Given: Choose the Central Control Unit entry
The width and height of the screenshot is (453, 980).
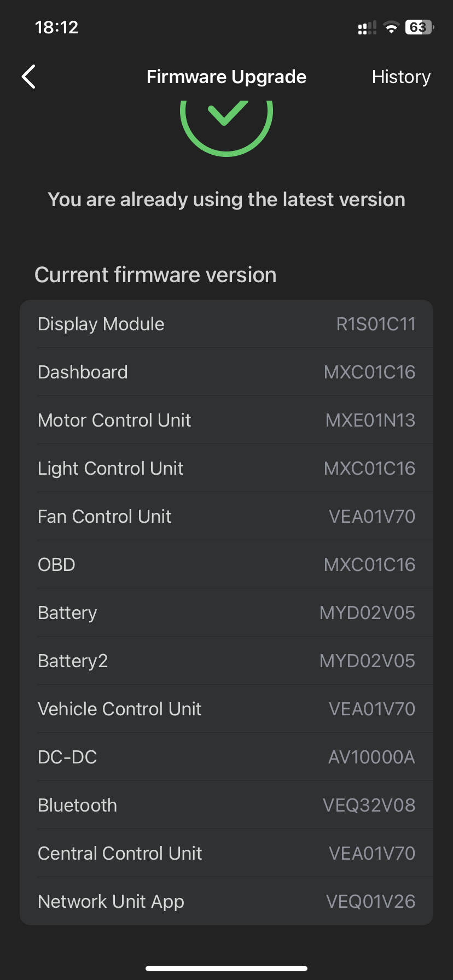Looking at the screenshot, I should point(226,853).
